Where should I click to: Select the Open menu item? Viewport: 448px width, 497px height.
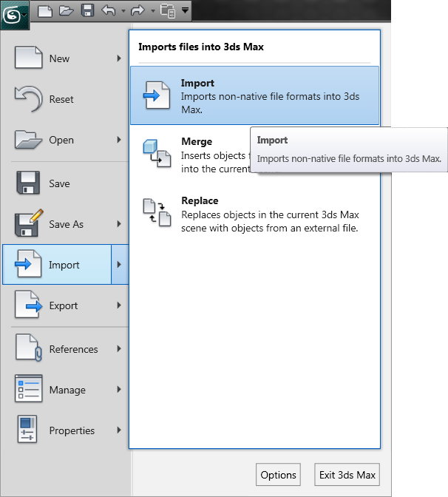(66, 140)
